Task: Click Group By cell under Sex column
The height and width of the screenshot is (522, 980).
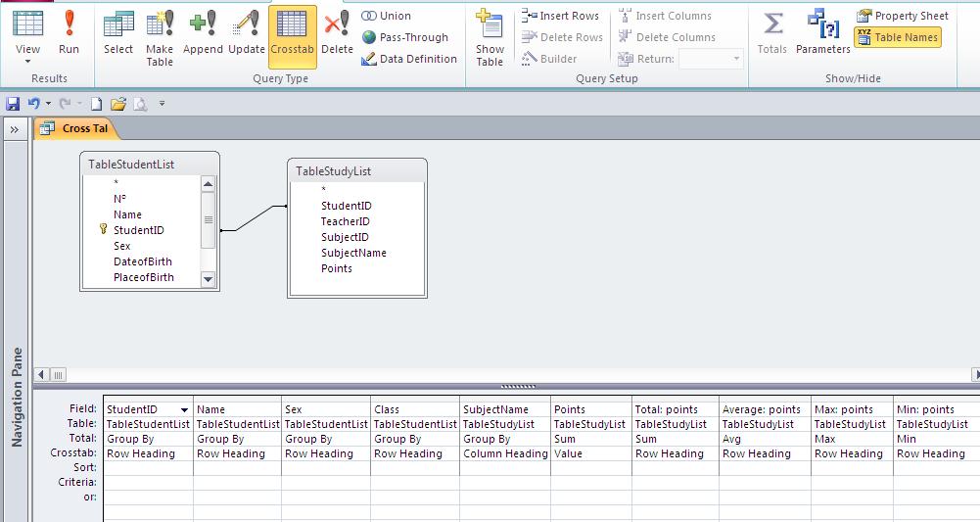Action: click(x=325, y=439)
